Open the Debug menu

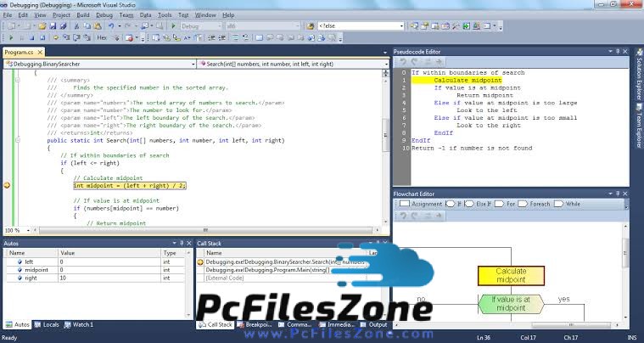pos(104,14)
